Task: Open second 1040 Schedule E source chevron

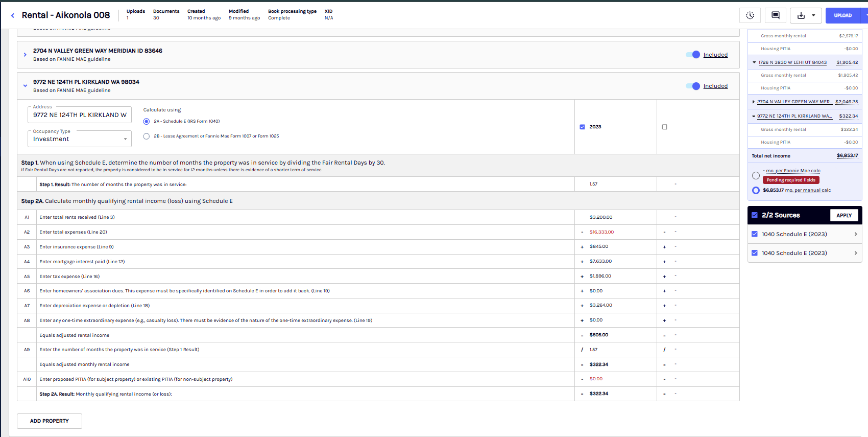Action: pos(856,253)
